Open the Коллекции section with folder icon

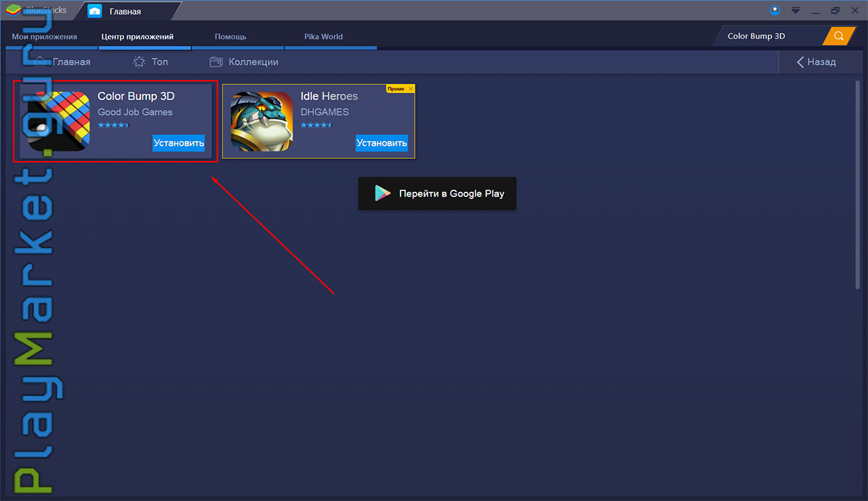tap(244, 61)
